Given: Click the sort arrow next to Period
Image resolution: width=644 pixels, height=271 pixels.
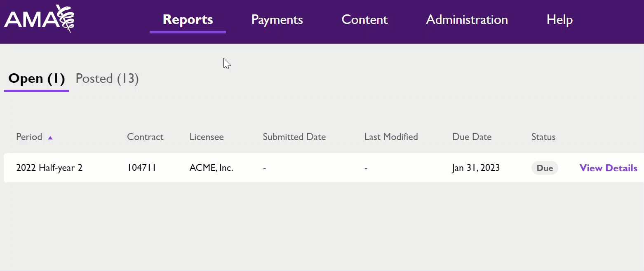Looking at the screenshot, I should coord(50,137).
